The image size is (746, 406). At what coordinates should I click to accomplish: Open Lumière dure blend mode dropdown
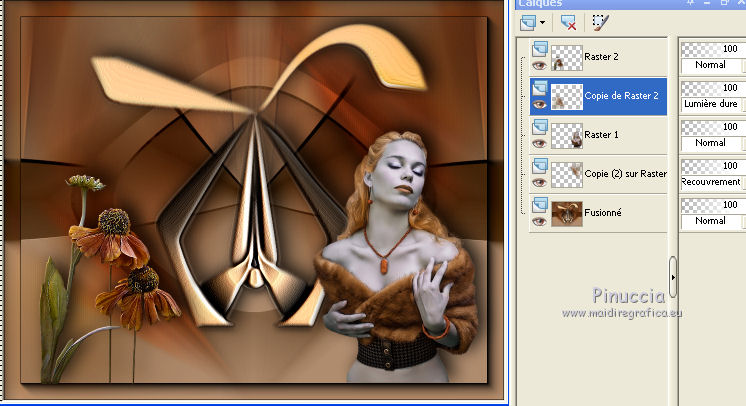(712, 104)
